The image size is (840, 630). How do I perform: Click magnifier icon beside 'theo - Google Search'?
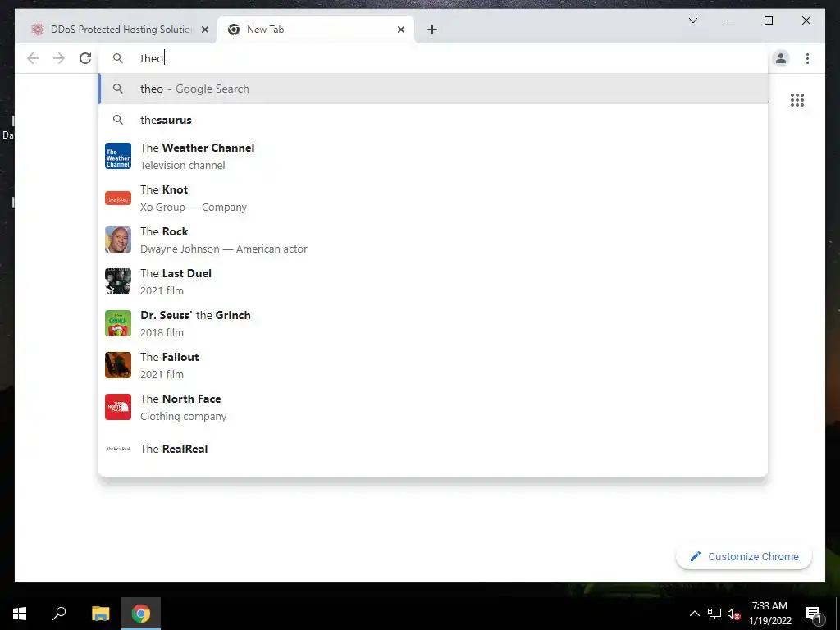pos(118,89)
